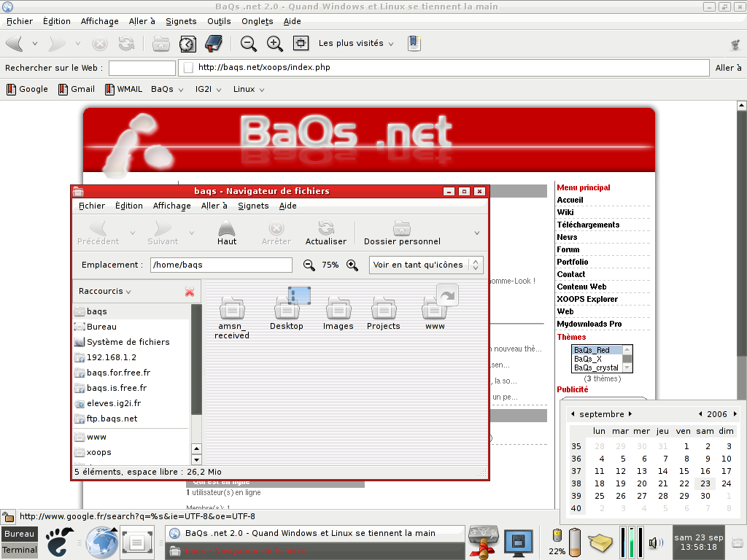Screen dimensions: 747x560
Task: Open the browser Home folder icon
Action: (161, 43)
